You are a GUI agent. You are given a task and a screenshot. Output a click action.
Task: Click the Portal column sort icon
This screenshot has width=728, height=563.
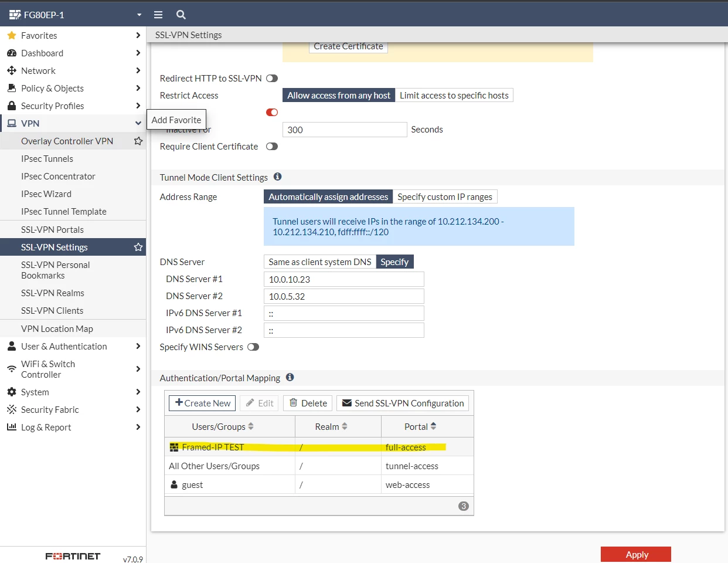click(433, 426)
